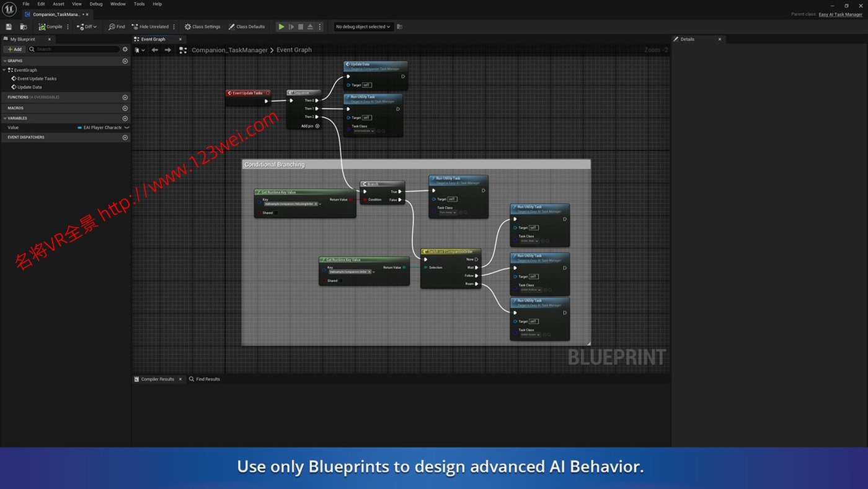Viewport: 868px width, 489px height.
Task: Click the Stop simulation icon
Action: pyautogui.click(x=301, y=27)
